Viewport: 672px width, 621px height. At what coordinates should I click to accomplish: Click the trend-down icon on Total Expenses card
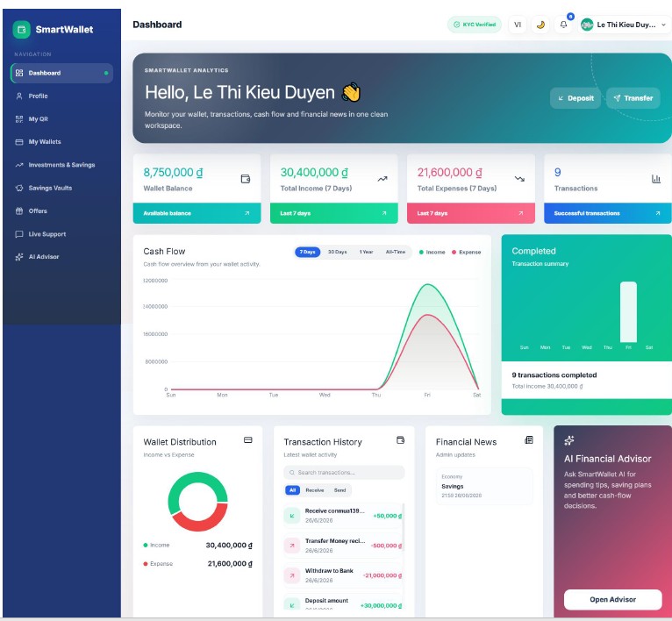[519, 179]
